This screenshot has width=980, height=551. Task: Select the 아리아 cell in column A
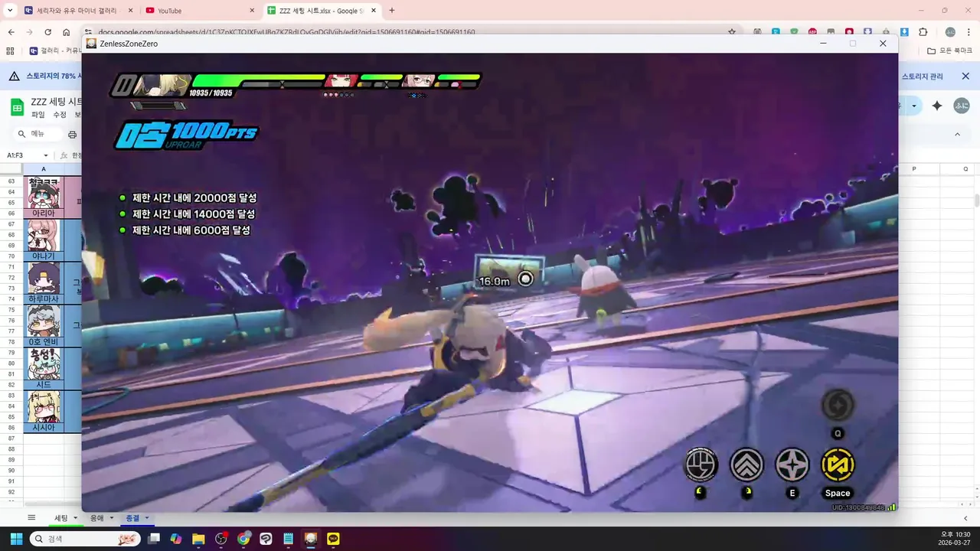tap(43, 214)
